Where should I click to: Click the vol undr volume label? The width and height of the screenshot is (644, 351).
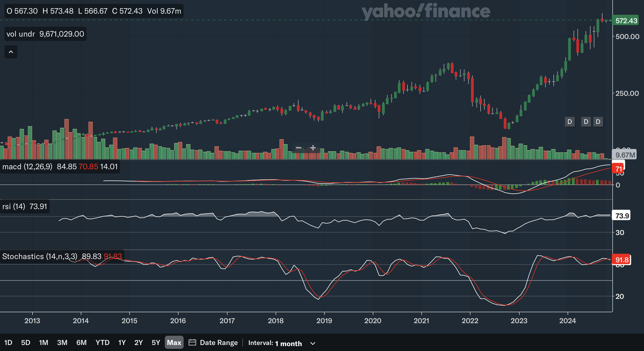coord(21,34)
